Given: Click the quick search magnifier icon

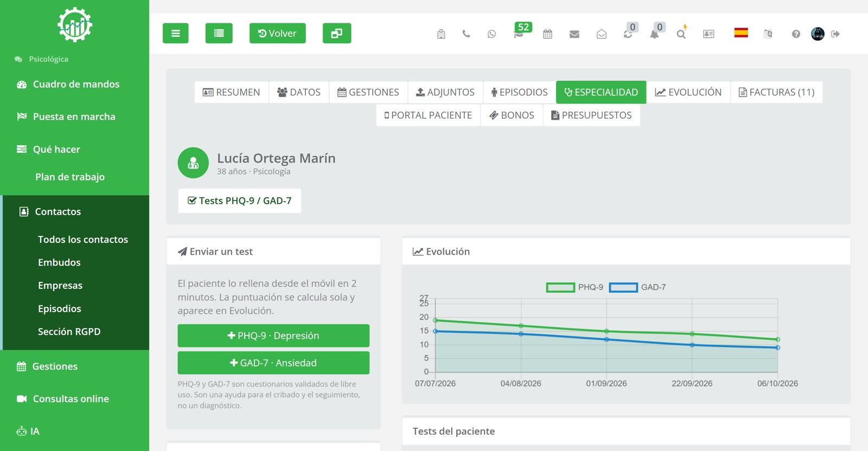Looking at the screenshot, I should click(x=681, y=34).
